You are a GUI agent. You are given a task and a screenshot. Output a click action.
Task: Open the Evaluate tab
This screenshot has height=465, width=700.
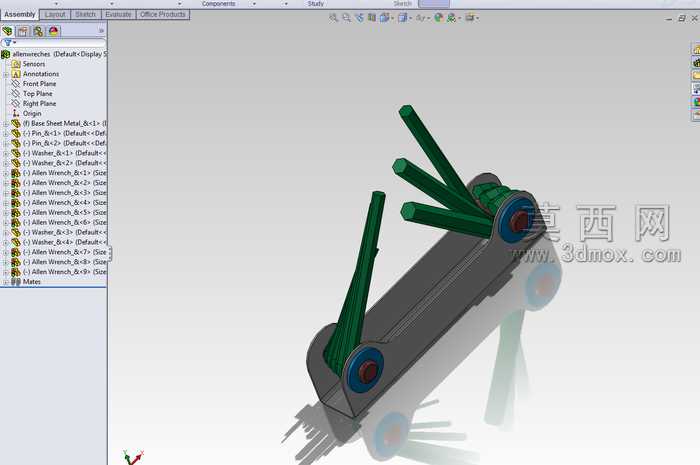[x=118, y=15]
